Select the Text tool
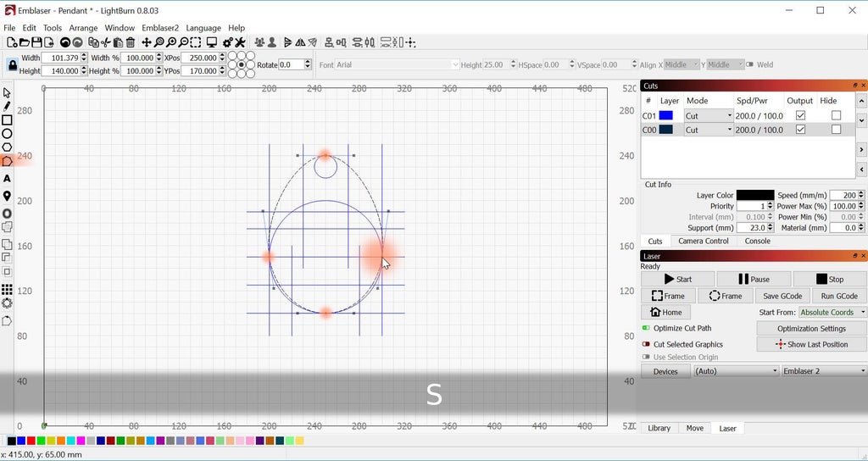 (7, 179)
